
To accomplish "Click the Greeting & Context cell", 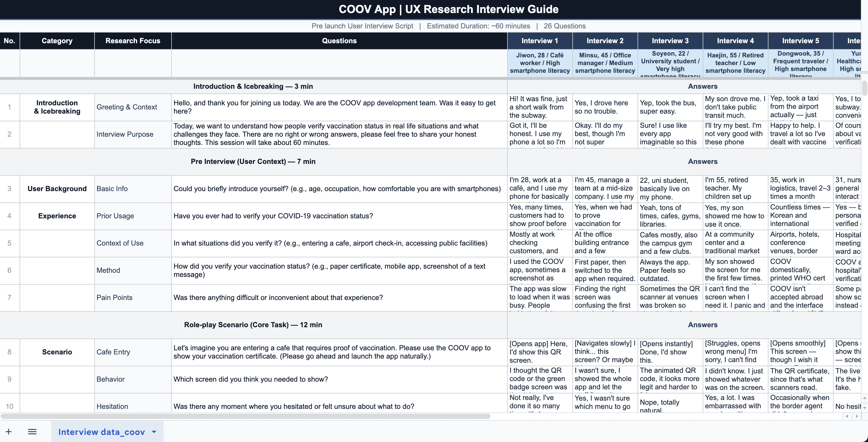I will [x=127, y=107].
